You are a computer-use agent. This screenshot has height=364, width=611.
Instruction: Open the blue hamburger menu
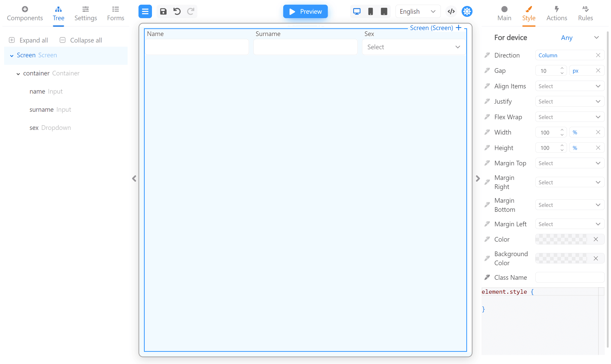tap(145, 11)
